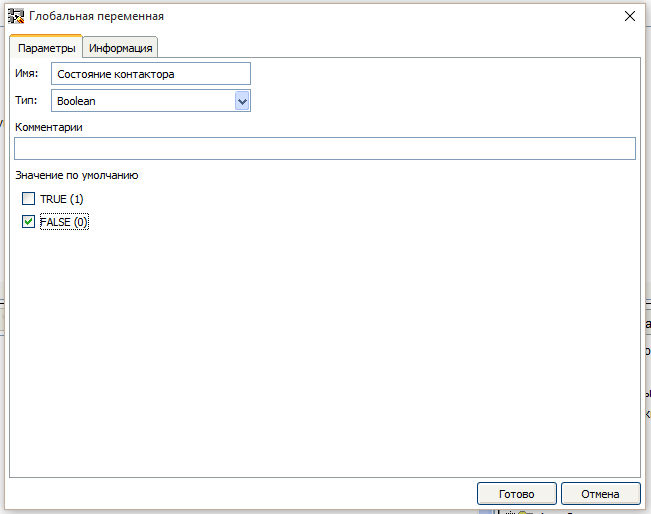
Task: Focus the Имя input field
Action: [x=151, y=74]
